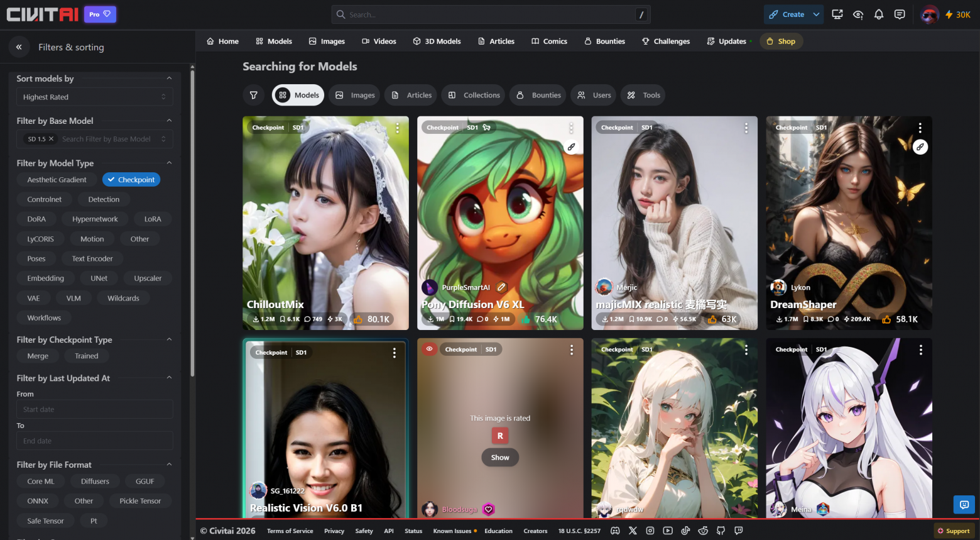Open the Create button dropdown arrow
The width and height of the screenshot is (980, 540).
click(816, 14)
